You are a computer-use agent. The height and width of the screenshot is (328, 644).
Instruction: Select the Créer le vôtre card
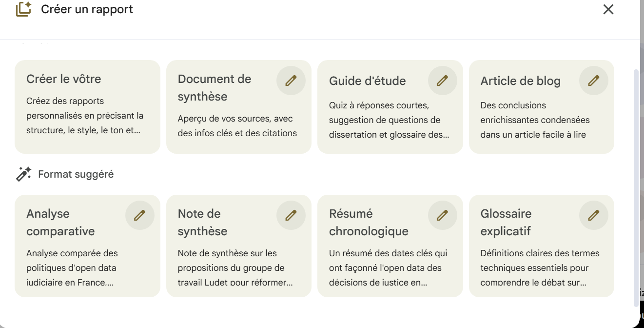click(87, 106)
